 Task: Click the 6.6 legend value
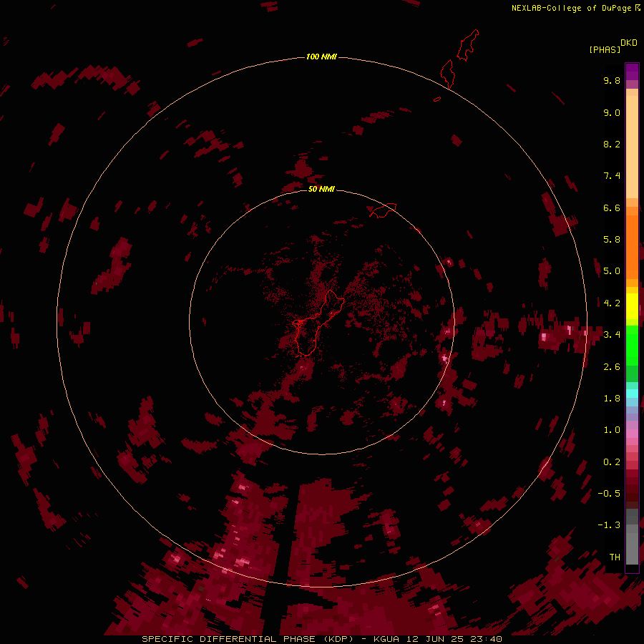612,208
